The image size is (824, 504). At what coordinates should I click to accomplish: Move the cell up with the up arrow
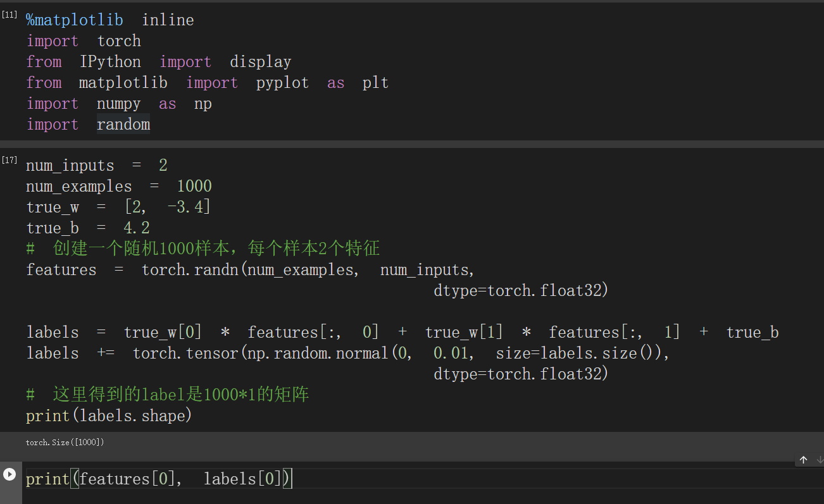pyautogui.click(x=803, y=460)
